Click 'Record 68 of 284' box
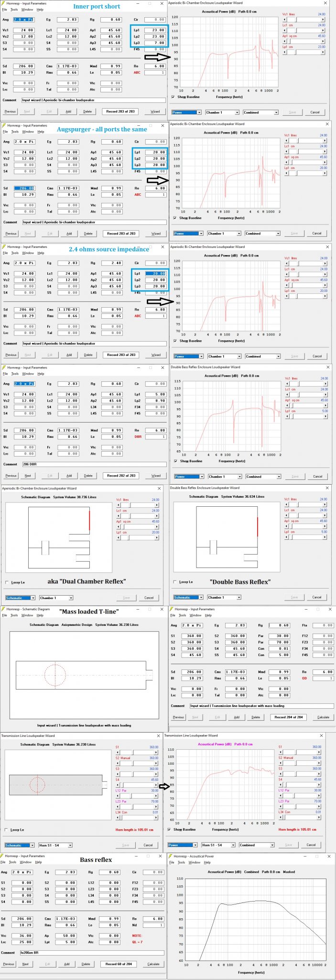336x980 pixels. tap(119, 964)
